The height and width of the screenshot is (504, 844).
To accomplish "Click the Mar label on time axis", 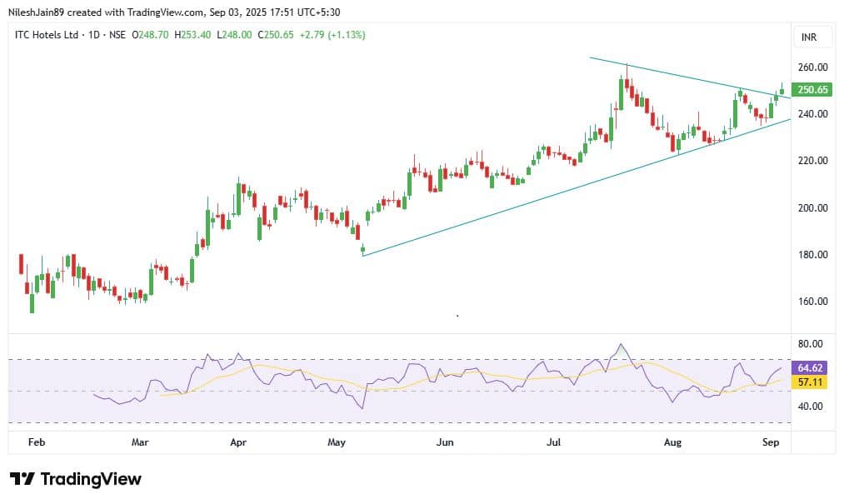I will (x=140, y=442).
